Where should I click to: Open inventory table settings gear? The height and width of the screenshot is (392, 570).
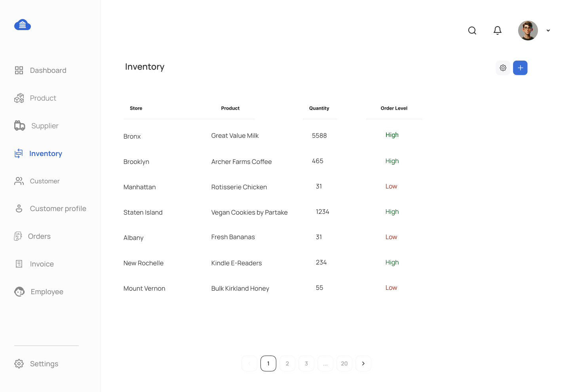pos(503,68)
